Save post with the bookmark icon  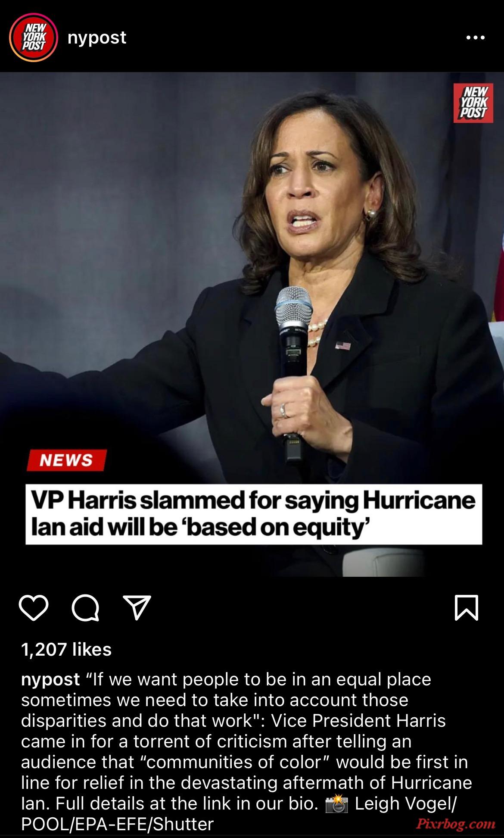467,608
